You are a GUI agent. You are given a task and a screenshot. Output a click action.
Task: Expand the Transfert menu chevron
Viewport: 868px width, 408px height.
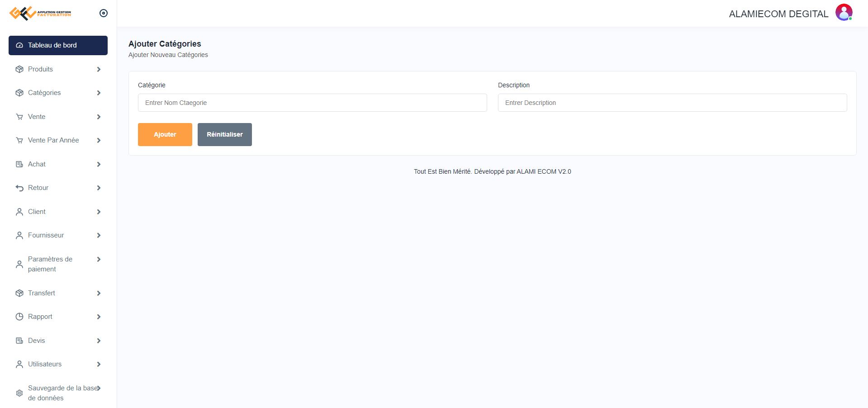99,293
